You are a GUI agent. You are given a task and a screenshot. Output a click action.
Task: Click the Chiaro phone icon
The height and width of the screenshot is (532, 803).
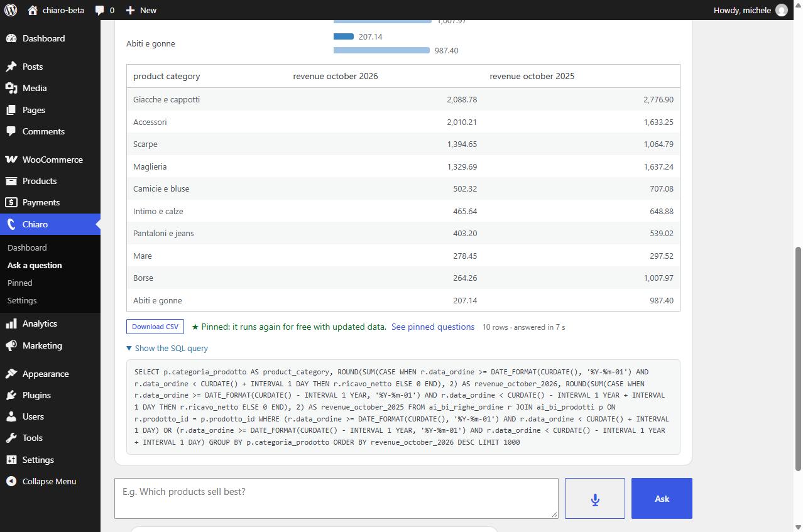11,224
